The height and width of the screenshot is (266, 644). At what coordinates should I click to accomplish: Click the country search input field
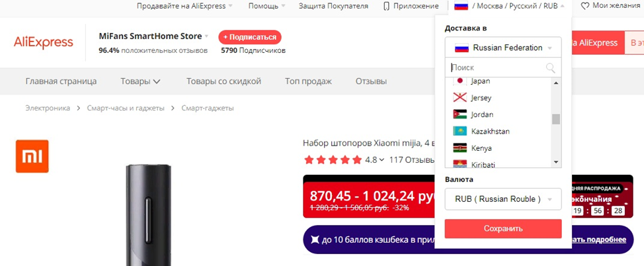(496, 67)
